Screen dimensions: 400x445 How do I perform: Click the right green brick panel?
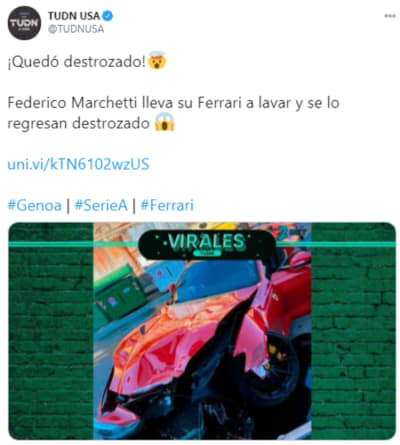pyautogui.click(x=353, y=331)
